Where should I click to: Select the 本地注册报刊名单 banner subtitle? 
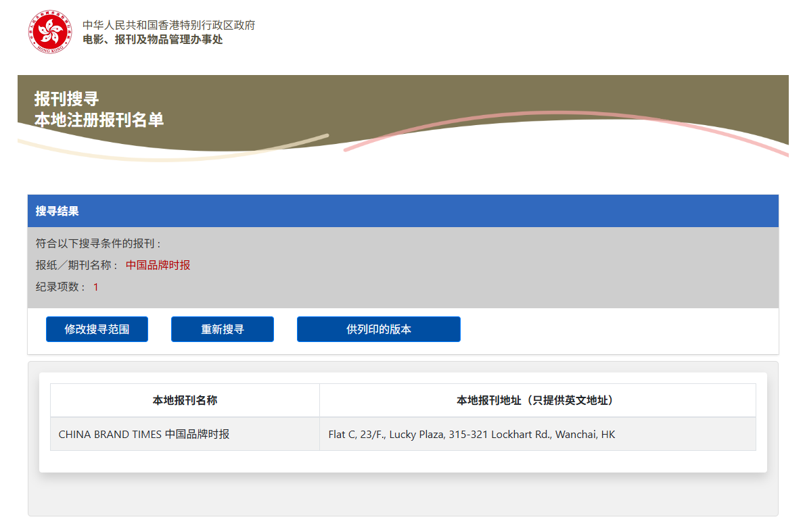click(x=99, y=120)
